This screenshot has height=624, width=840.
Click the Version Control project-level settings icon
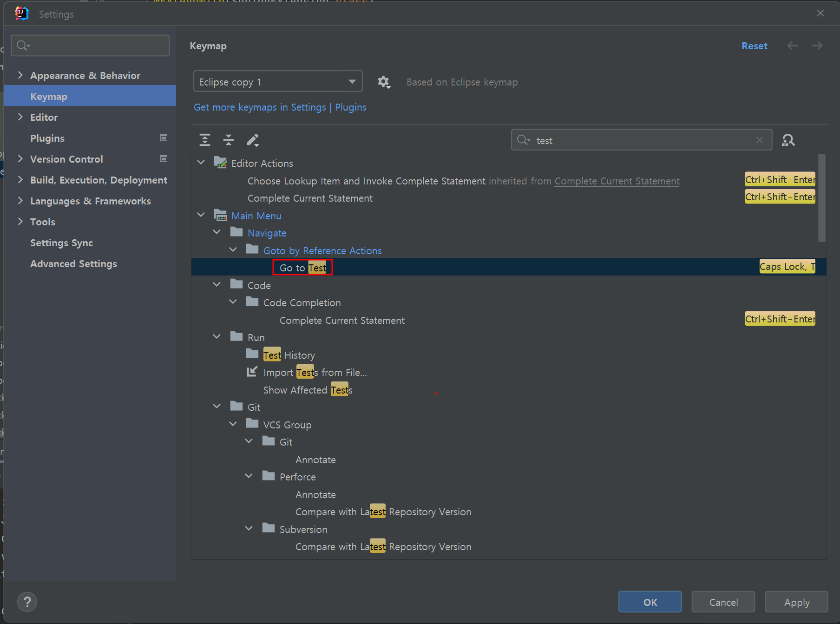164,159
